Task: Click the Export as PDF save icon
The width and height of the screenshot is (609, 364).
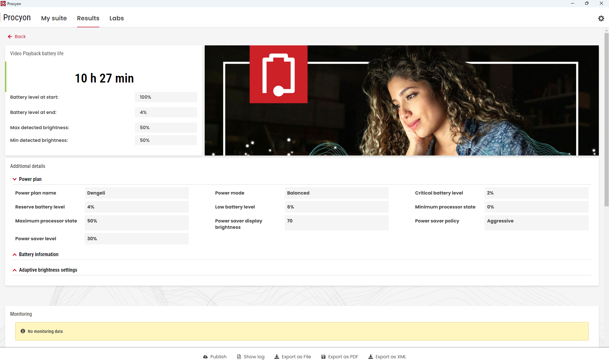Action: point(323,357)
